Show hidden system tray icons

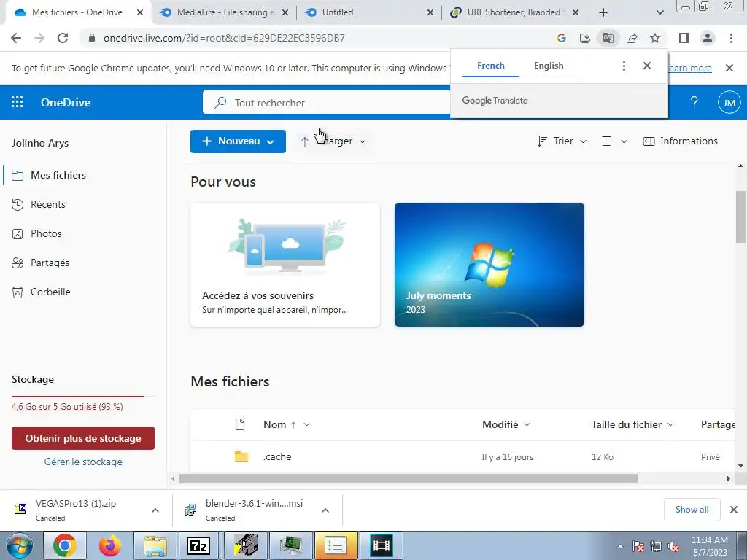(x=620, y=547)
